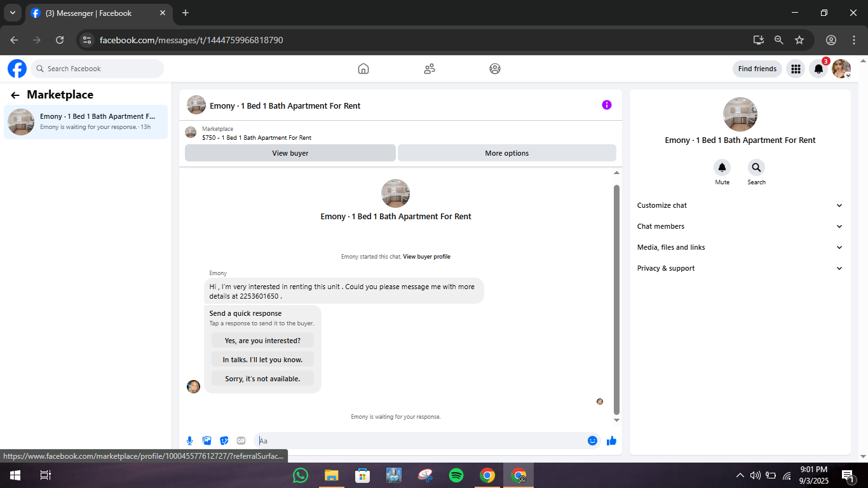The image size is (868, 488).
Task: Open the GIF picker icon
Action: [241, 441]
